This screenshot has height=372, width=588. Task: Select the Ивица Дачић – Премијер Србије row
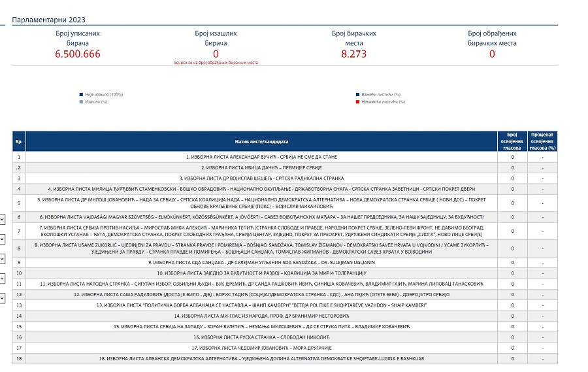(x=261, y=167)
